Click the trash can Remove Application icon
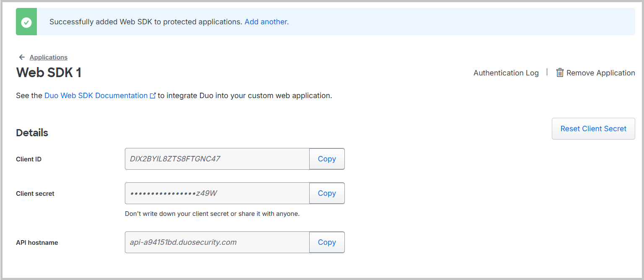The width and height of the screenshot is (644, 280). point(560,73)
